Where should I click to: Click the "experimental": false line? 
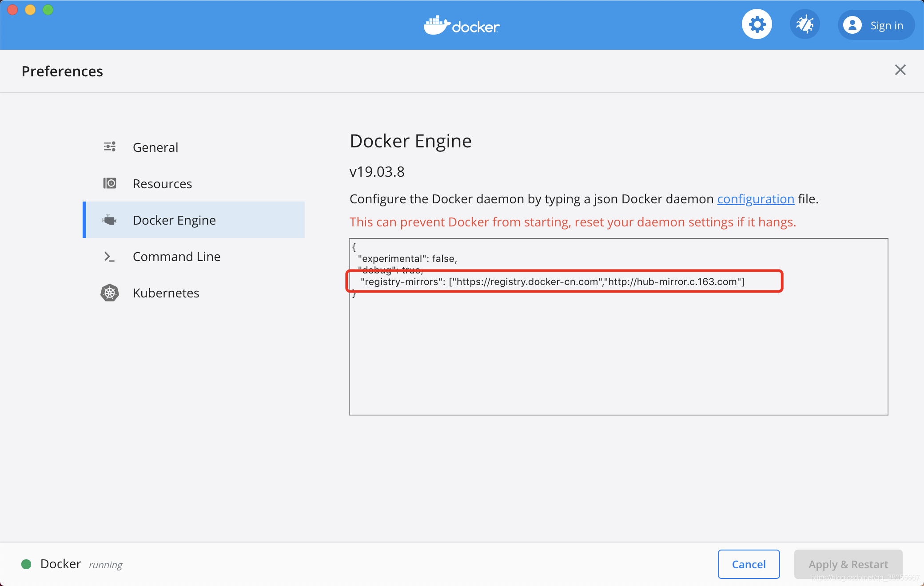pos(407,258)
